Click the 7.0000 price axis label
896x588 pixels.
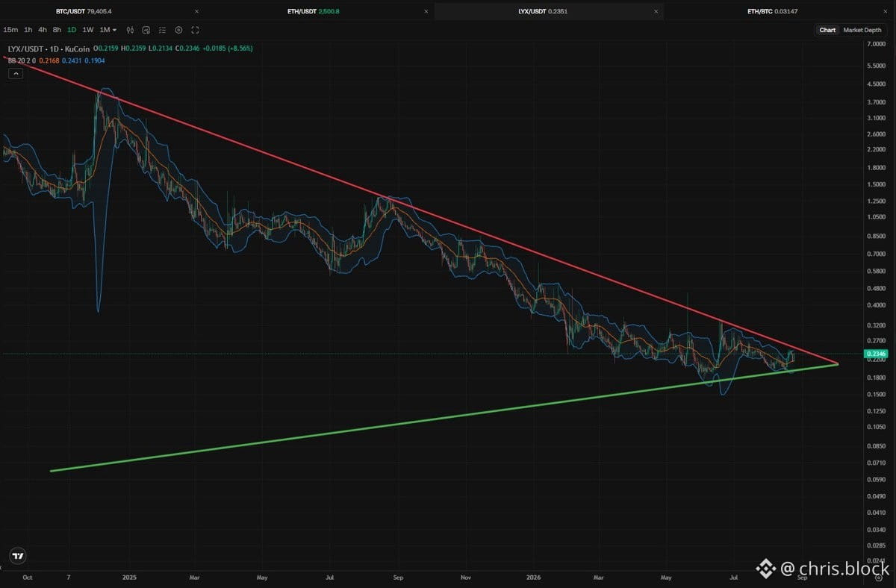click(876, 44)
